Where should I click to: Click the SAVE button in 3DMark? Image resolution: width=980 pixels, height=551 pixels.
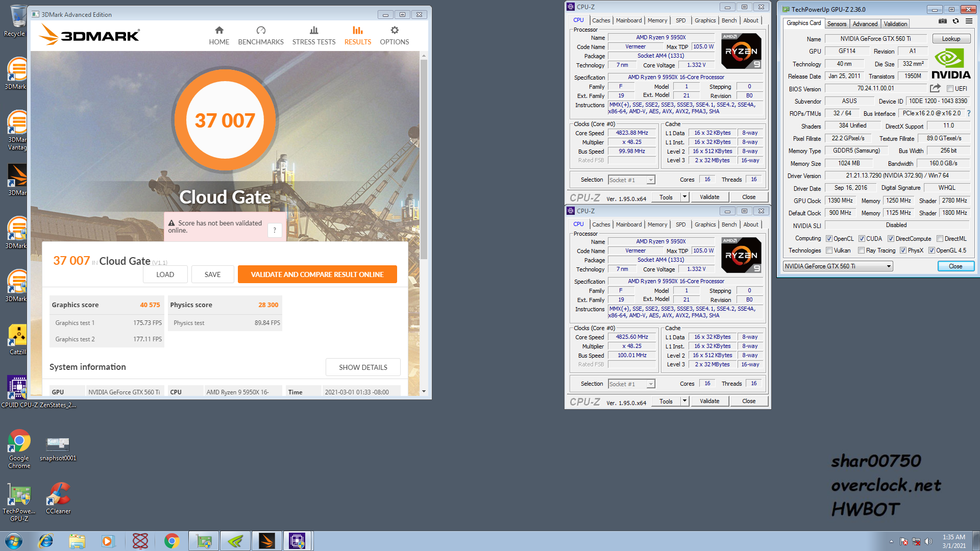tap(212, 274)
